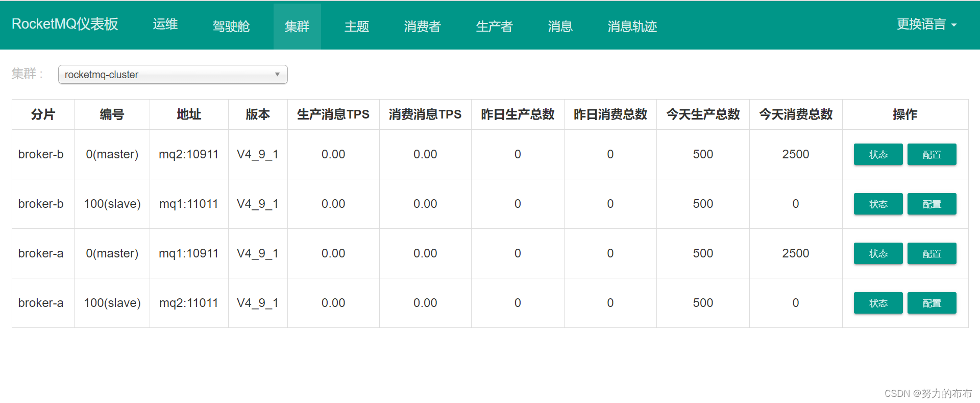Click the 生产消息TPS column header
The image size is (980, 403).
click(x=333, y=114)
